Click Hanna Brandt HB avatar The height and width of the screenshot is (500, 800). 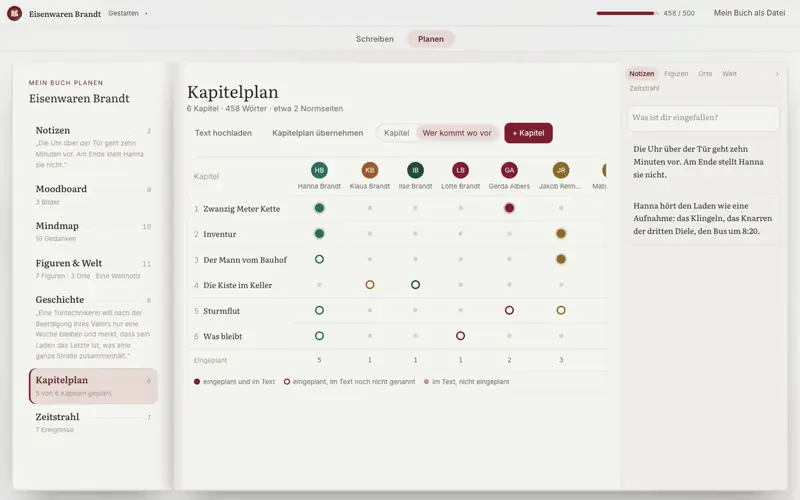coord(319,170)
